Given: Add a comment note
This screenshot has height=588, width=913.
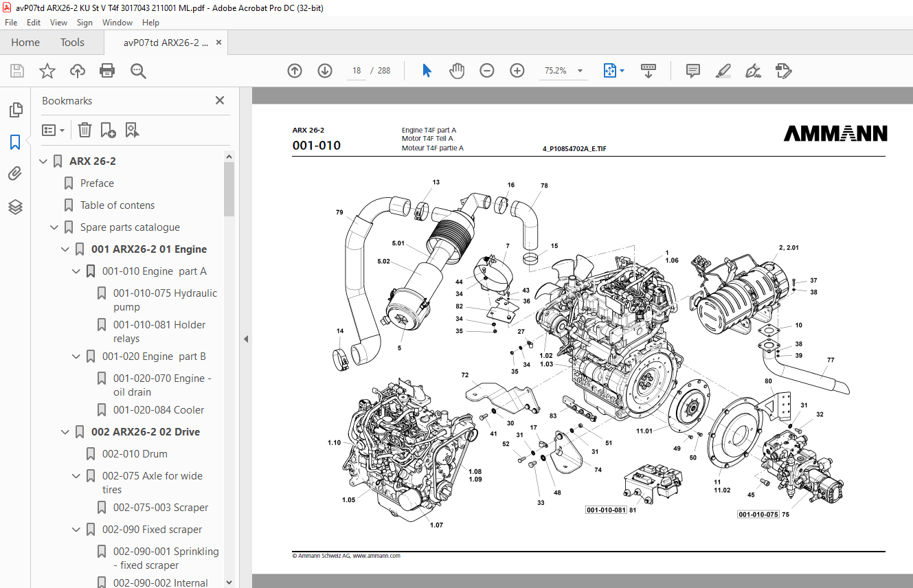Looking at the screenshot, I should point(693,71).
